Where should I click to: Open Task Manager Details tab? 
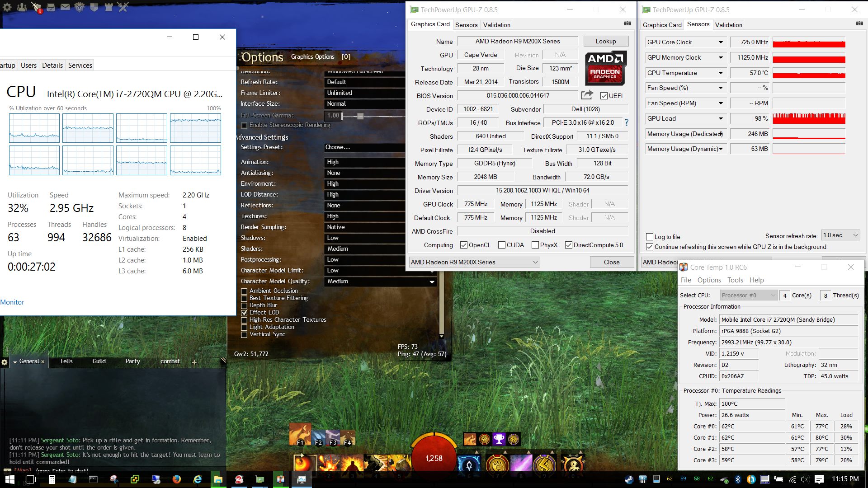[x=52, y=66]
